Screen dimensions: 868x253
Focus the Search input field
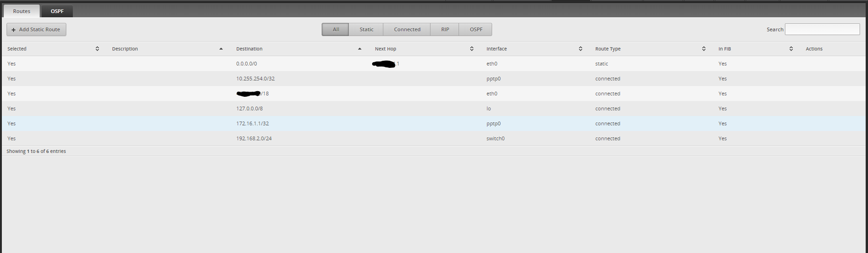(822, 29)
